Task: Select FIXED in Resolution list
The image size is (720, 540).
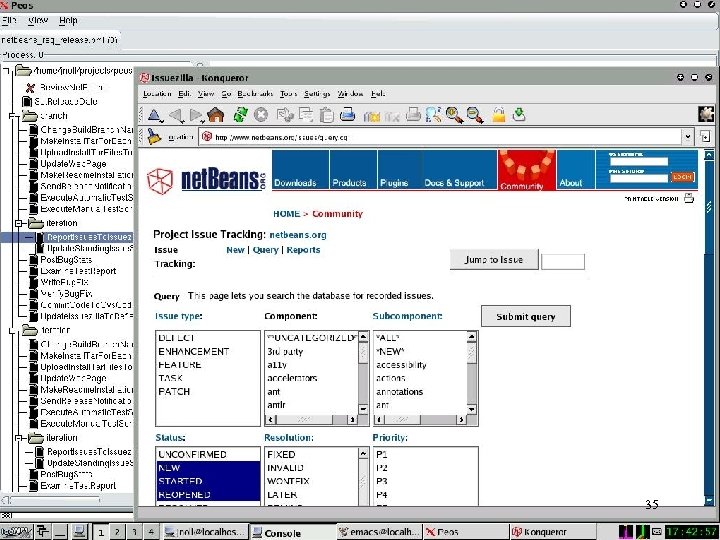Action: pyautogui.click(x=311, y=455)
